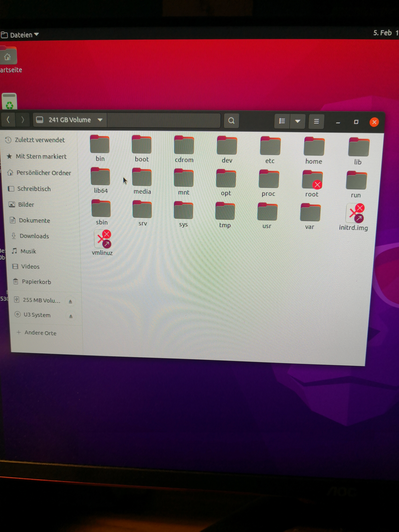The height and width of the screenshot is (532, 399).
Task: Open view options dropdown arrow
Action: [298, 121]
